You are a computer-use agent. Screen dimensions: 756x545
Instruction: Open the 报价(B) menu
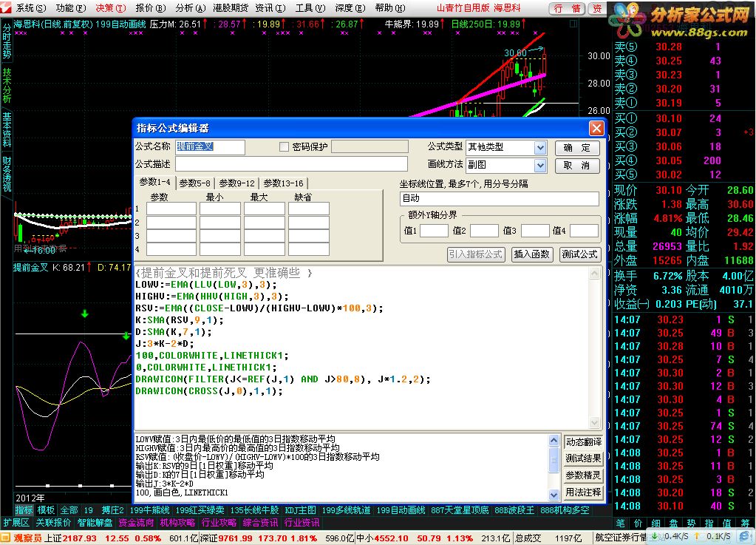pos(151,7)
